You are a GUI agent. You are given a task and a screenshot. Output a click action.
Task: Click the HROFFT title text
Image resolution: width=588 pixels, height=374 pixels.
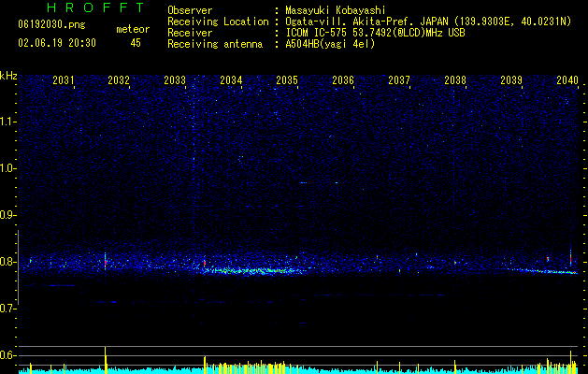pos(95,7)
